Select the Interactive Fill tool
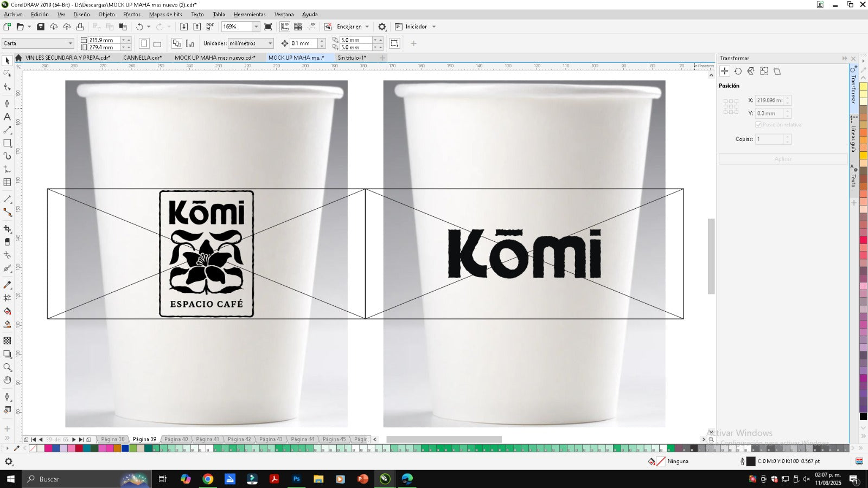Viewport: 868px width, 488px height. (x=7, y=311)
